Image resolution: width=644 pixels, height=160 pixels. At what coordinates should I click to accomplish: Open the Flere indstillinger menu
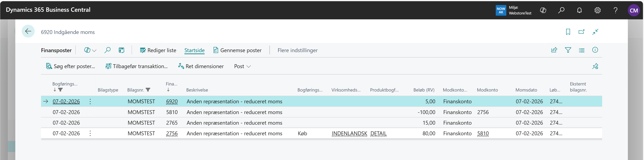tap(297, 50)
